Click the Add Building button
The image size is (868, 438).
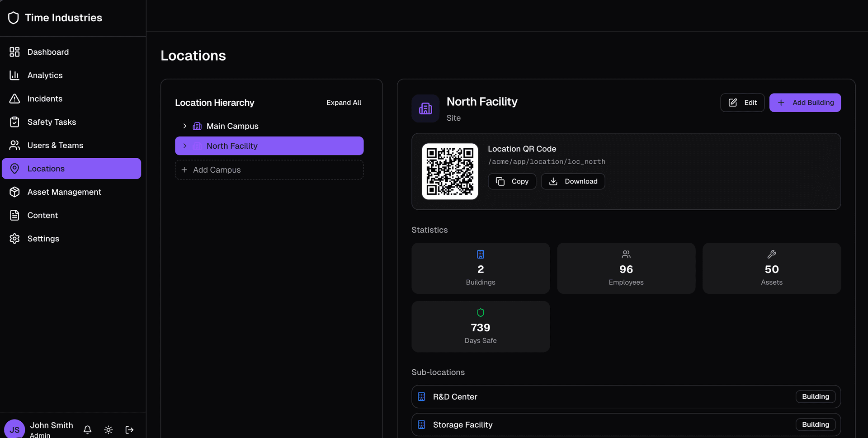(805, 103)
